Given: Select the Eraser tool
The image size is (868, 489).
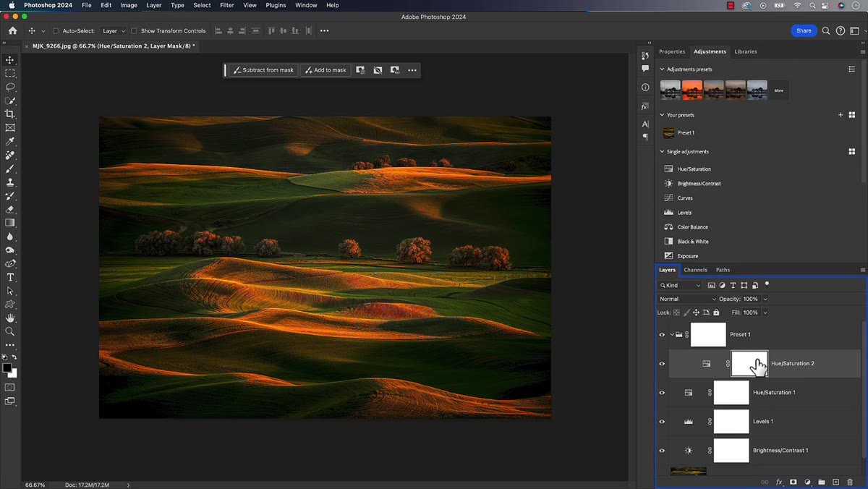Looking at the screenshot, I should tap(10, 210).
